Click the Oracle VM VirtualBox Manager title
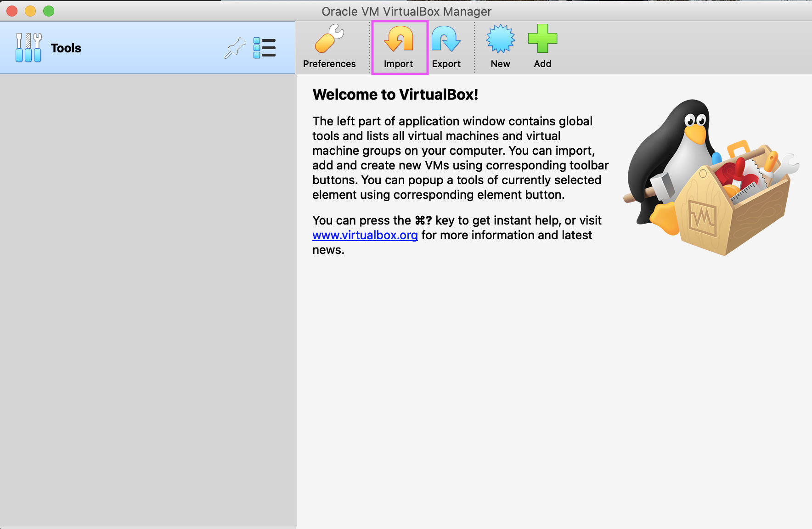Screen dimensions: 812x529 pos(406,11)
